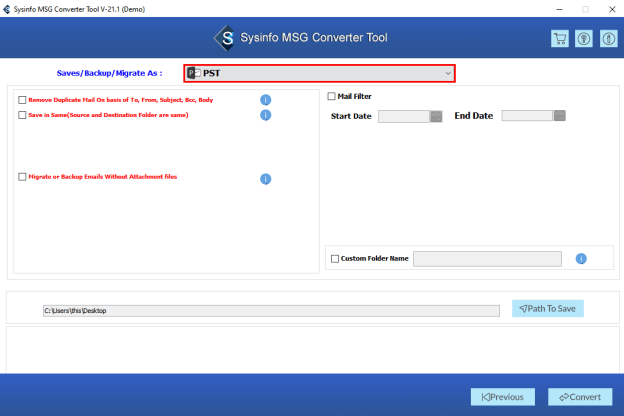Click info icon beside Save in Same
Screen dimensions: 624x416
[265, 115]
